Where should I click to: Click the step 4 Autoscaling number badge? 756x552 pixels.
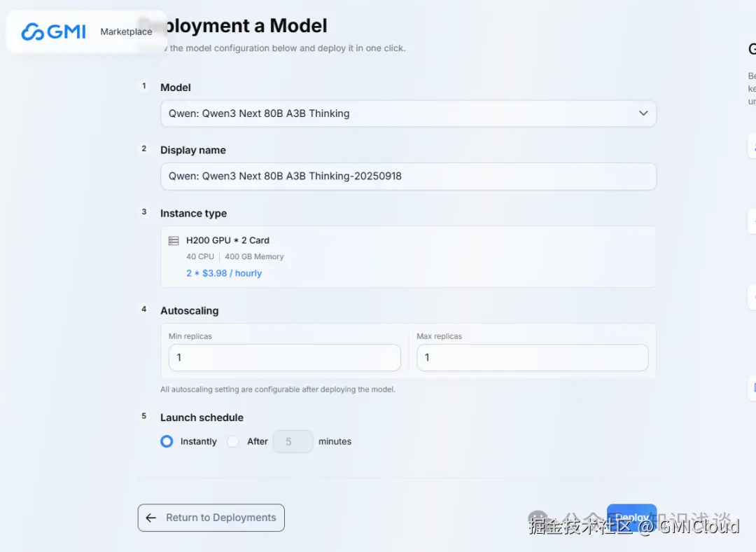[144, 309]
